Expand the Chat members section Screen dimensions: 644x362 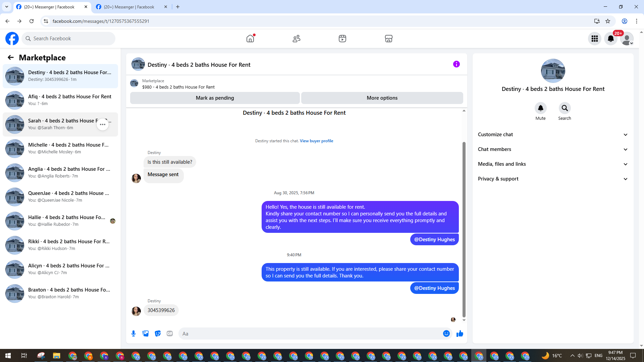(x=553, y=149)
